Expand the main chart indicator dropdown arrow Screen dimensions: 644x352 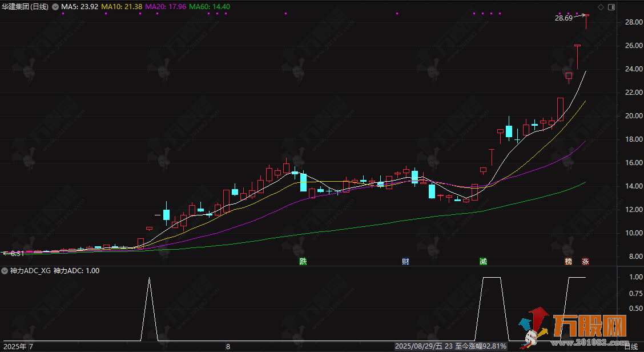[55, 7]
